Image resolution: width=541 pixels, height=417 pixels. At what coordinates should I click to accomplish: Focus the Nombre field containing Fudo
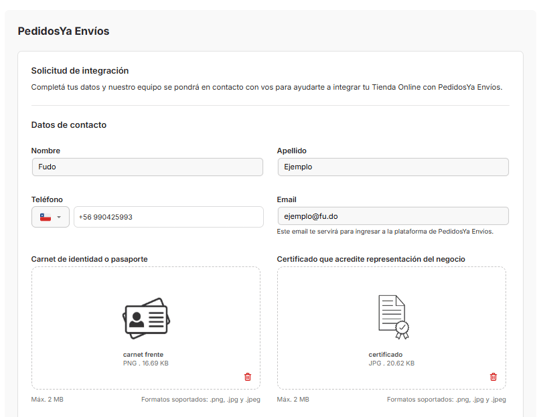pyautogui.click(x=147, y=167)
